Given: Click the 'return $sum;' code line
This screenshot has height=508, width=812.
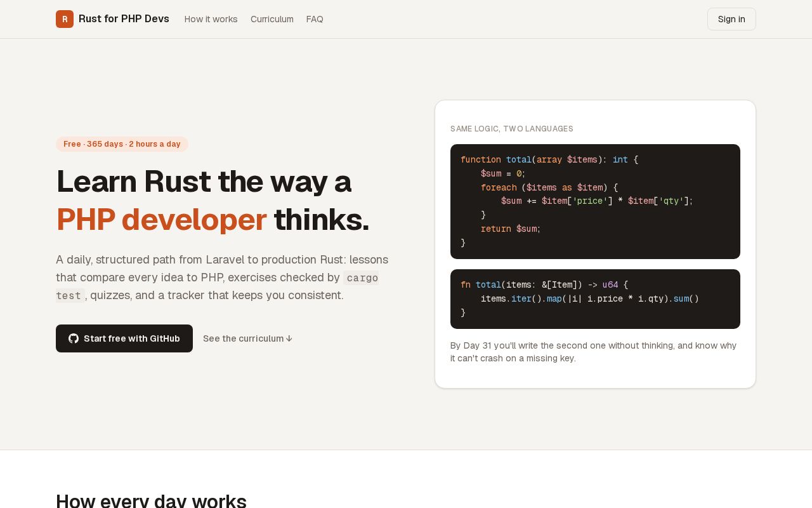Looking at the screenshot, I should pyautogui.click(x=511, y=229).
